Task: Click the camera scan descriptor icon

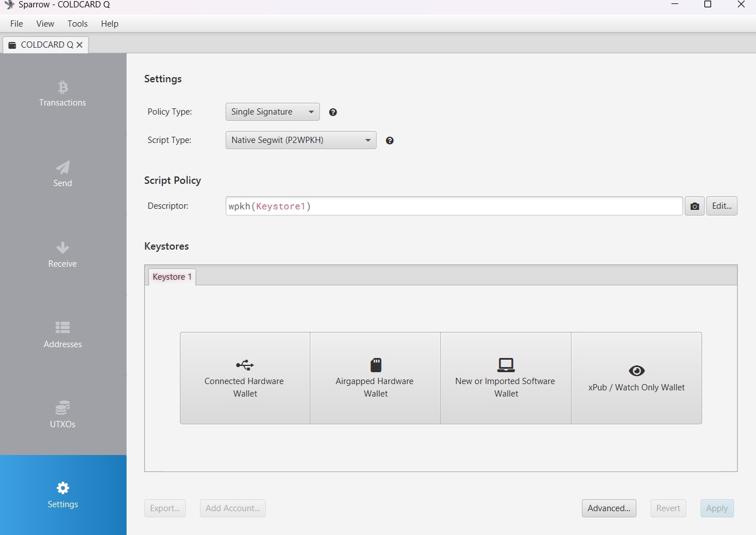Action: click(694, 206)
